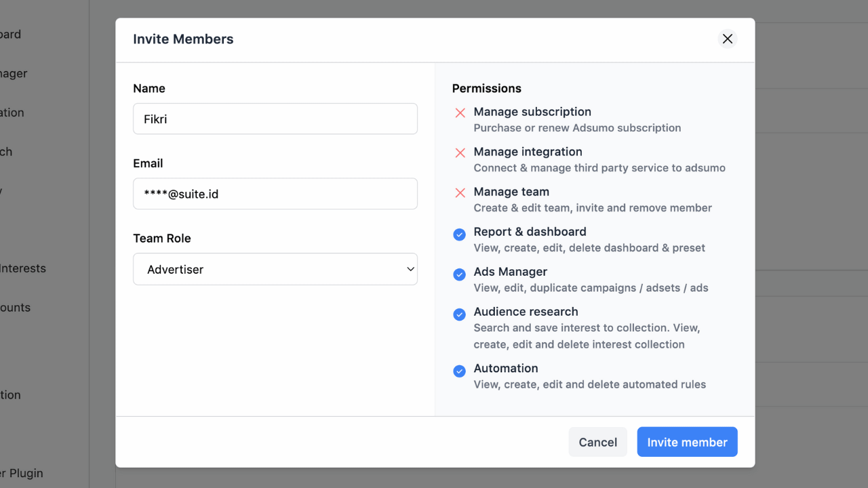Screen dimensions: 868x488
Task: Cancel the member invitation
Action: [x=597, y=442]
